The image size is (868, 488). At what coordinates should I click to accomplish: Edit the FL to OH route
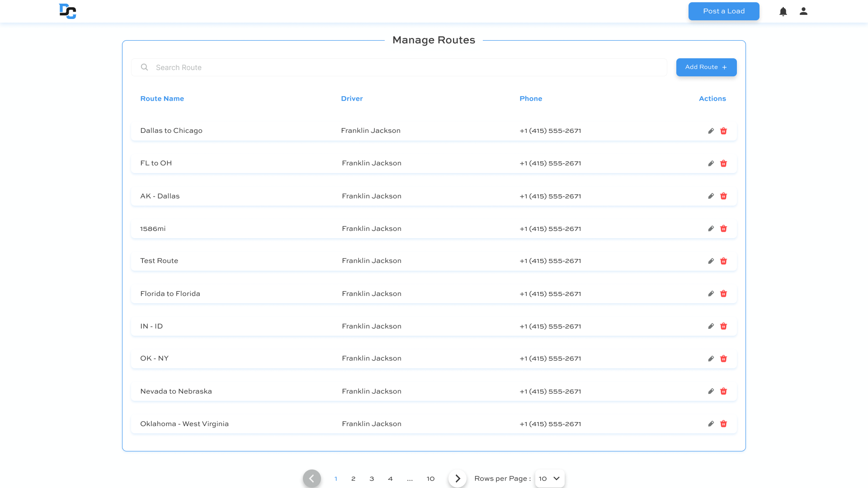click(x=711, y=164)
